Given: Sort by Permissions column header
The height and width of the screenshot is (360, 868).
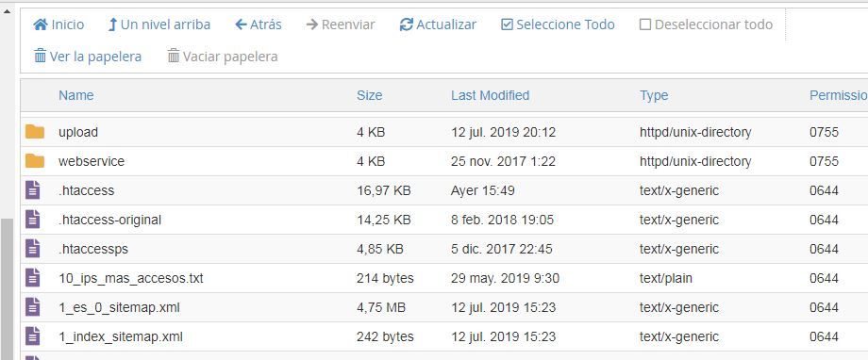Looking at the screenshot, I should 838,95.
